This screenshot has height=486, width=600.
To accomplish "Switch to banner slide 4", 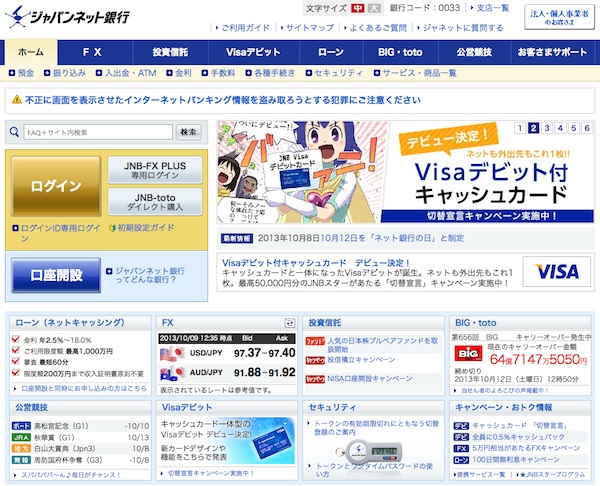I will [x=562, y=128].
